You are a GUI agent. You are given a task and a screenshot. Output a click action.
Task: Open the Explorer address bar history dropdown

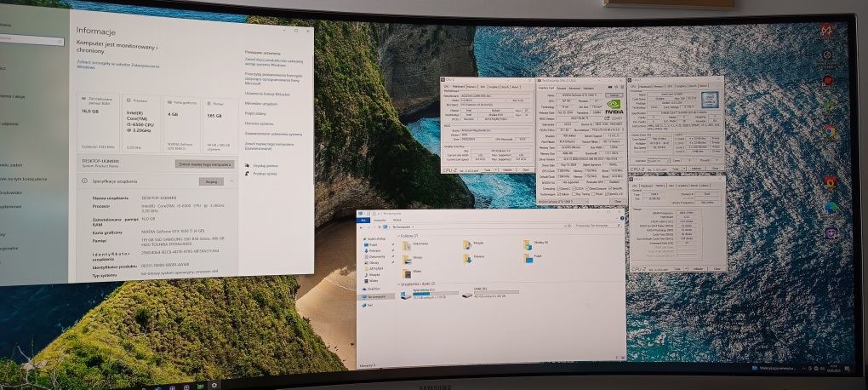click(x=565, y=226)
